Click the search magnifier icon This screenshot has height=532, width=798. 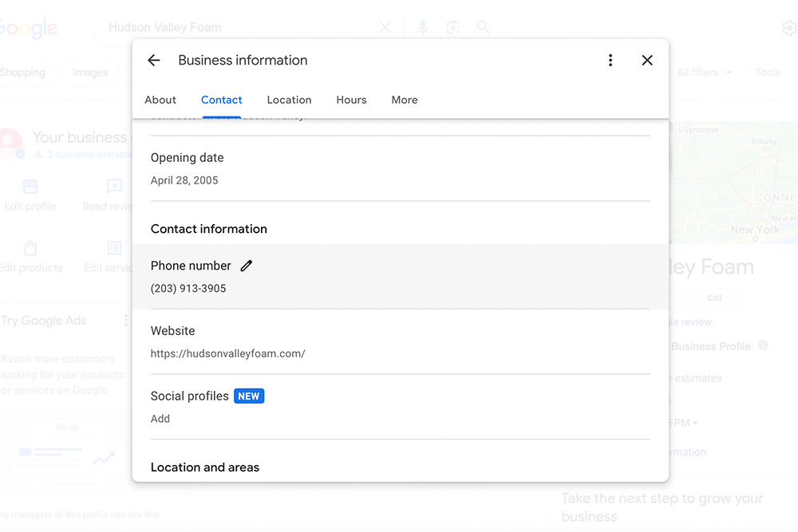(x=484, y=26)
